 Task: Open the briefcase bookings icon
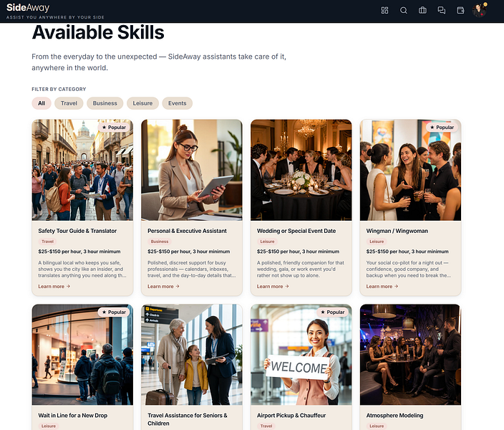click(x=422, y=10)
